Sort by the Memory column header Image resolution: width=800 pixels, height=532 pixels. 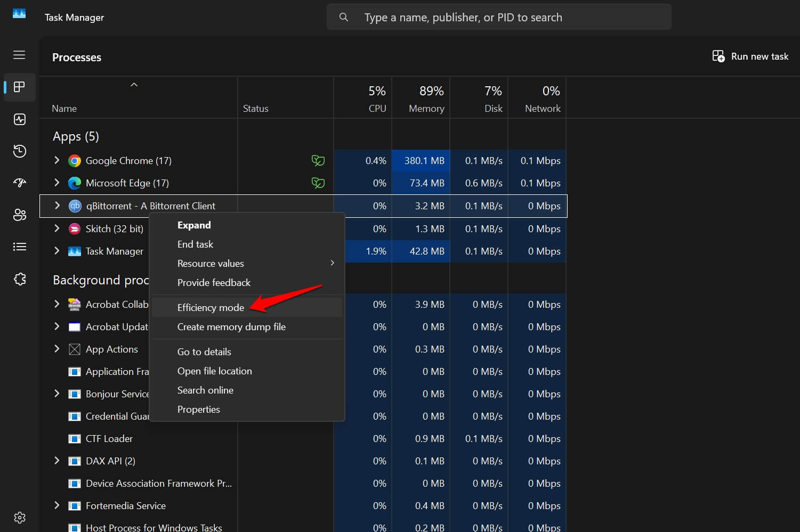(421, 97)
